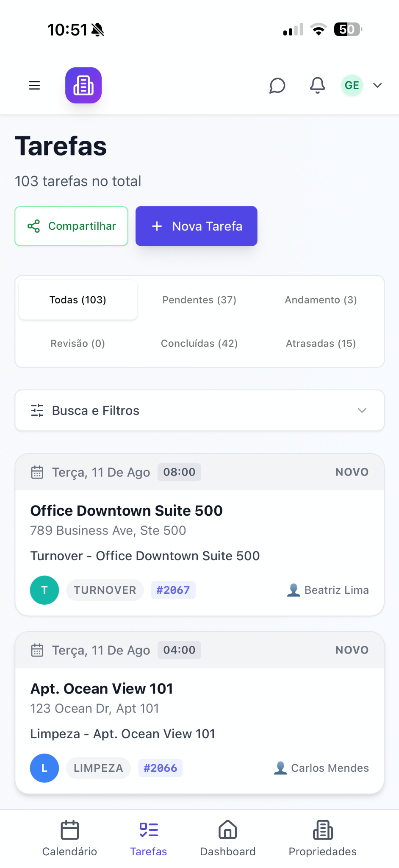This screenshot has width=399, height=868.
Task: Tap the Wi-Fi status icon
Action: point(319,29)
